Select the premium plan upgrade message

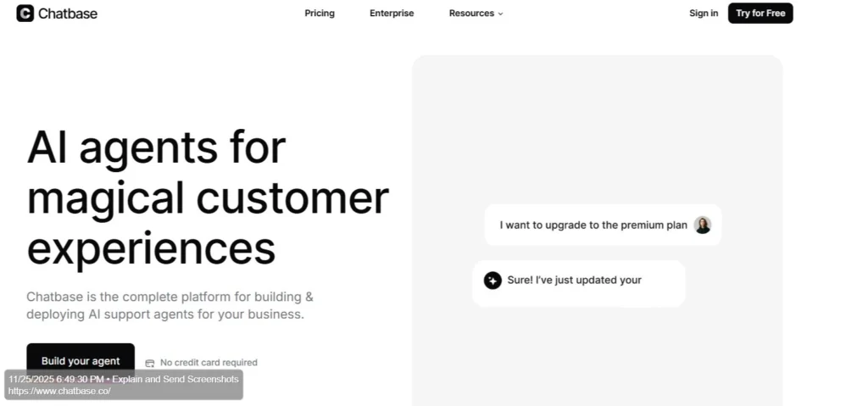(x=593, y=225)
